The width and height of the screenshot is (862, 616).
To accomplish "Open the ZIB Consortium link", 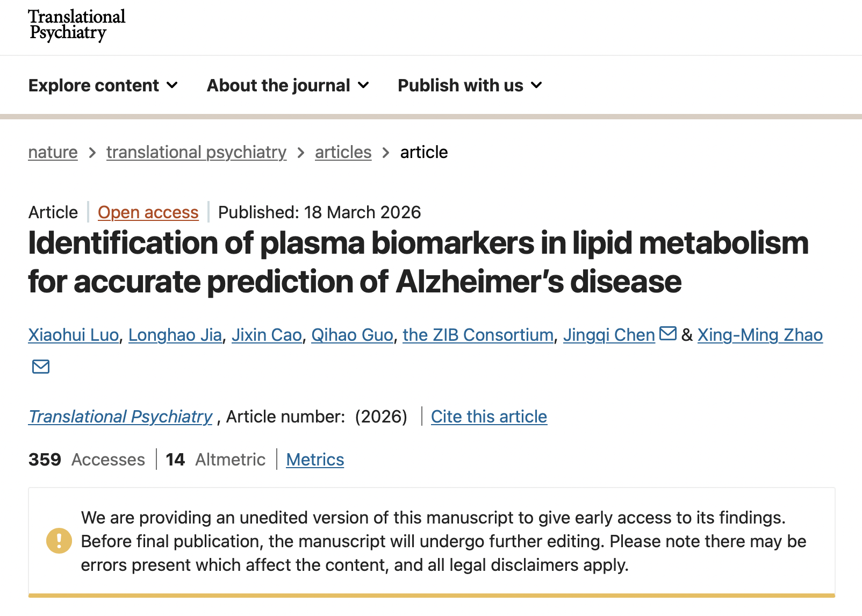I will coord(478,335).
